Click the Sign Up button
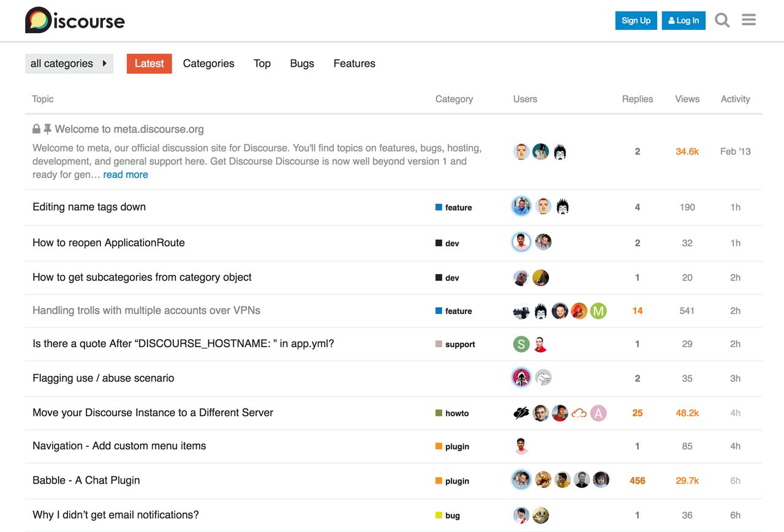Viewport: 784px width, 532px height. click(x=636, y=20)
